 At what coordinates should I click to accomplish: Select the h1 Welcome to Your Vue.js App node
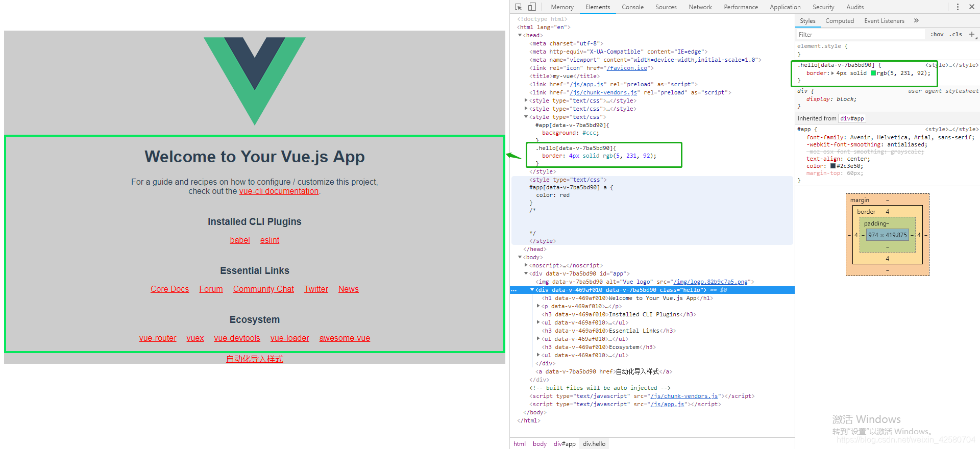pos(627,298)
